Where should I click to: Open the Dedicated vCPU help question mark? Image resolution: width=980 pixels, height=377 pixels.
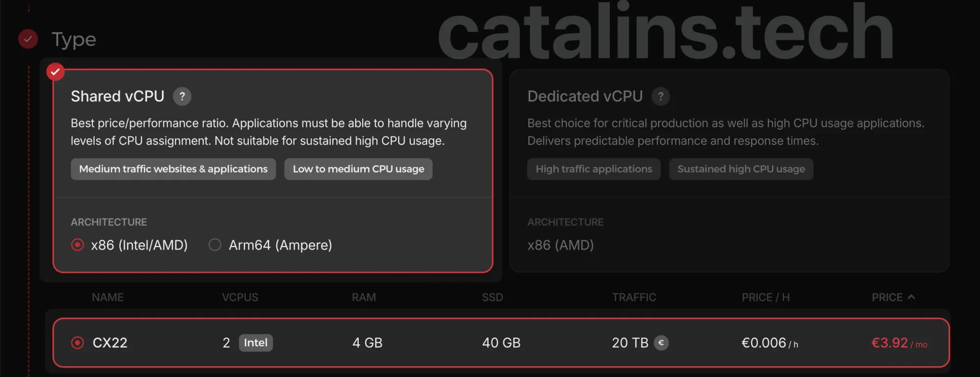661,97
